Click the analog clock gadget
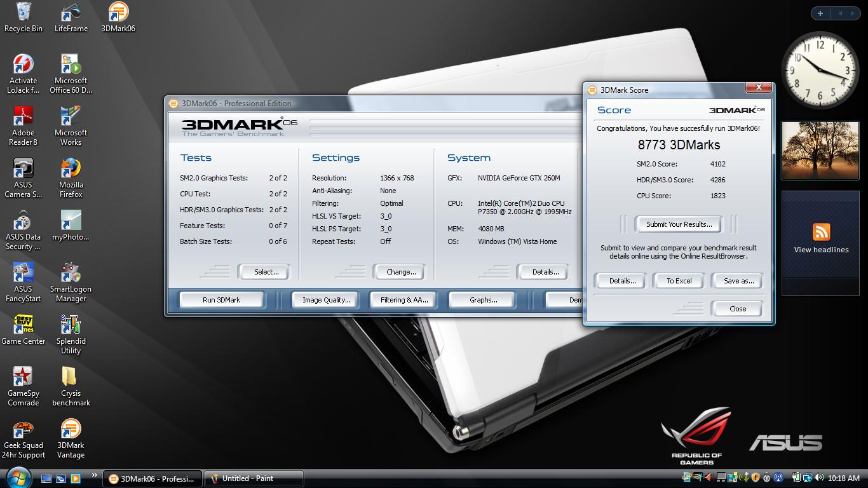Screen dimensions: 868x488 click(x=819, y=70)
